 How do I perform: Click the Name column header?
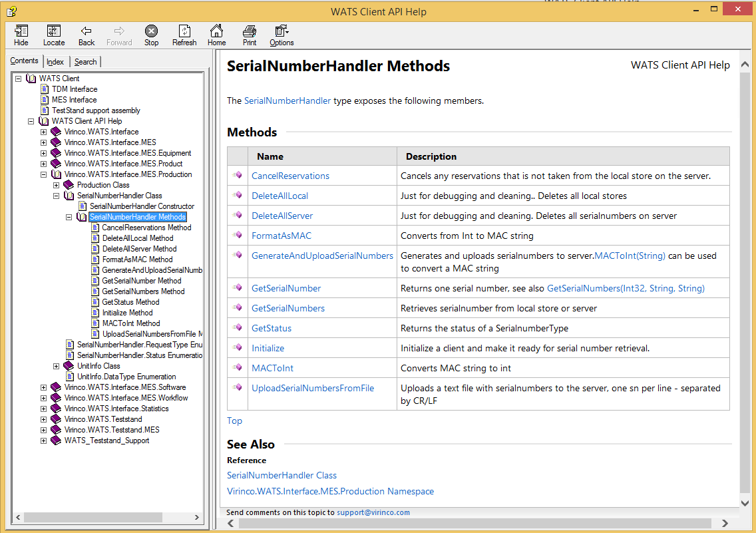coord(323,156)
